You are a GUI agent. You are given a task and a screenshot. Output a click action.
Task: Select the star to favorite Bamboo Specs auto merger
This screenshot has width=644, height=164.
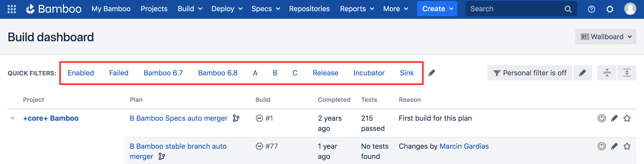coord(627,118)
